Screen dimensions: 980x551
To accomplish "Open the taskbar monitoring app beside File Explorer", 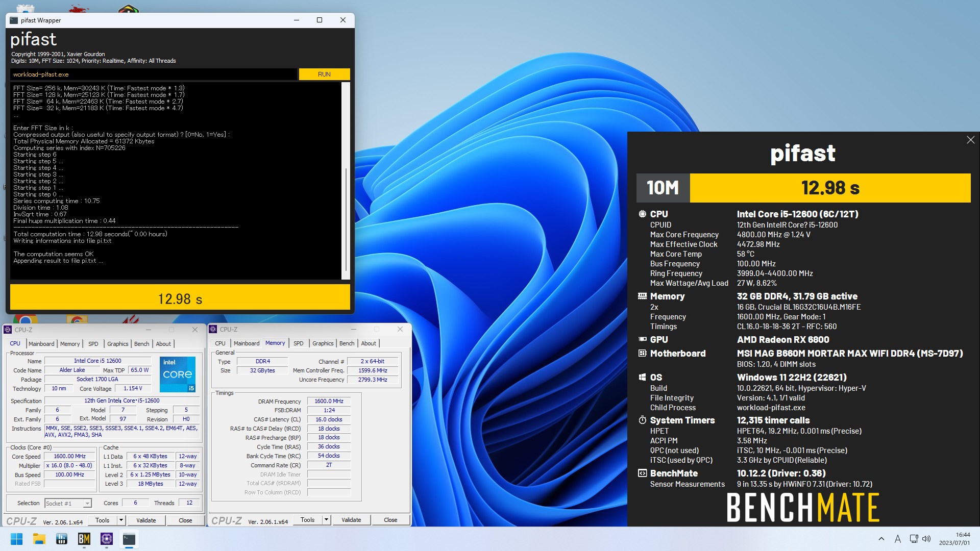I will click(x=62, y=539).
